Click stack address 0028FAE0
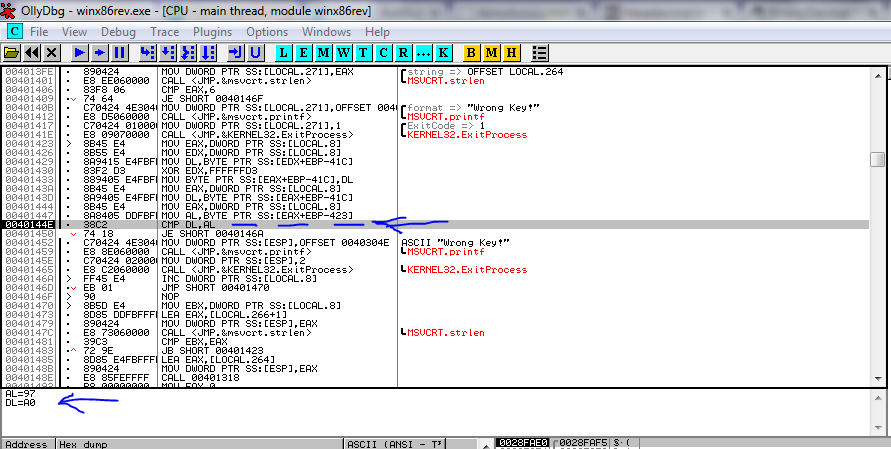The height and width of the screenshot is (449, 891). 522,443
